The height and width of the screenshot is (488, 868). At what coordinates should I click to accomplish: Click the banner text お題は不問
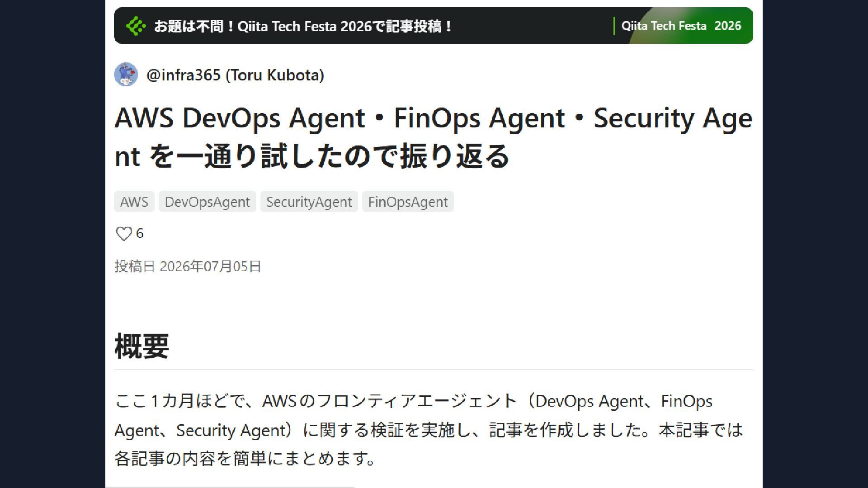coord(189,26)
